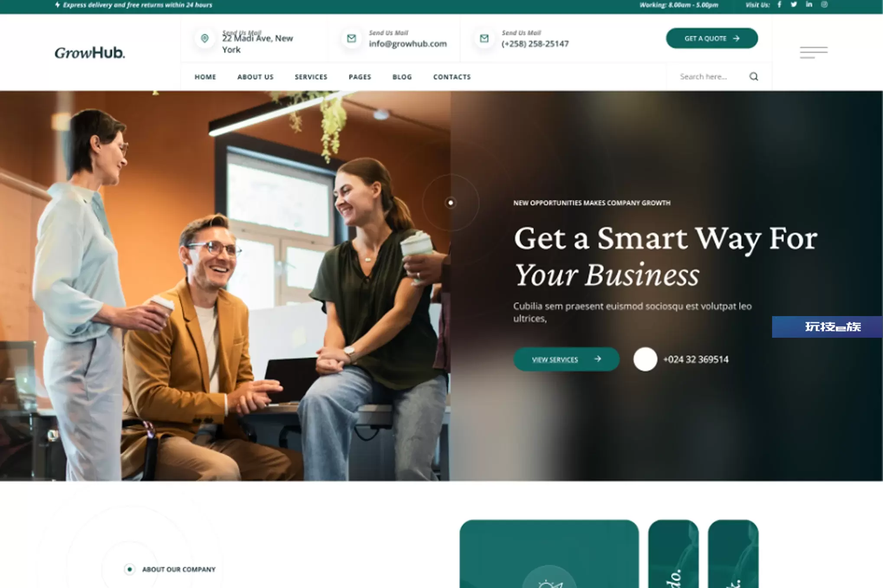Click the GrowHub logo

(90, 52)
